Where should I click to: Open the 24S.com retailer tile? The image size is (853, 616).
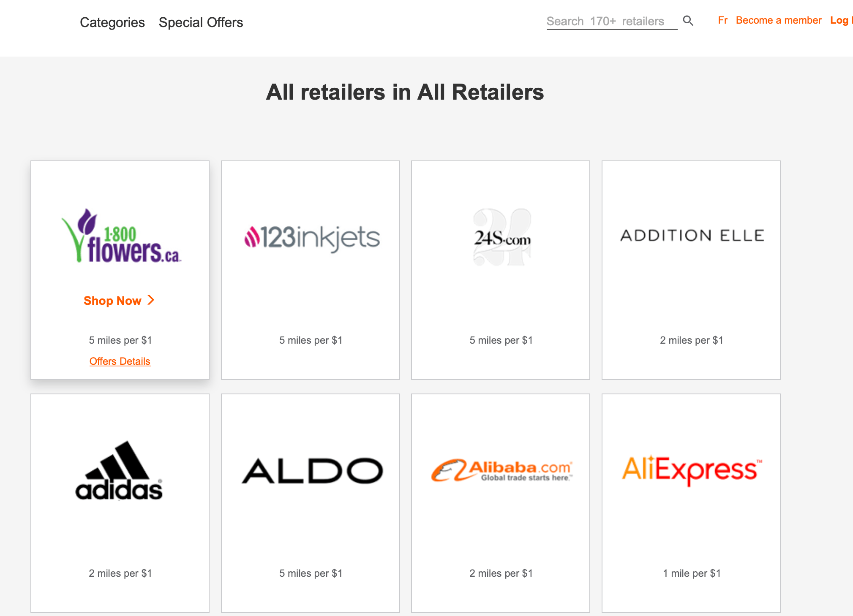click(501, 238)
